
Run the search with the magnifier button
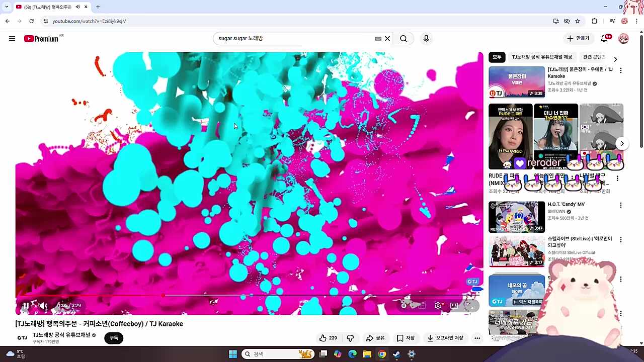[404, 39]
